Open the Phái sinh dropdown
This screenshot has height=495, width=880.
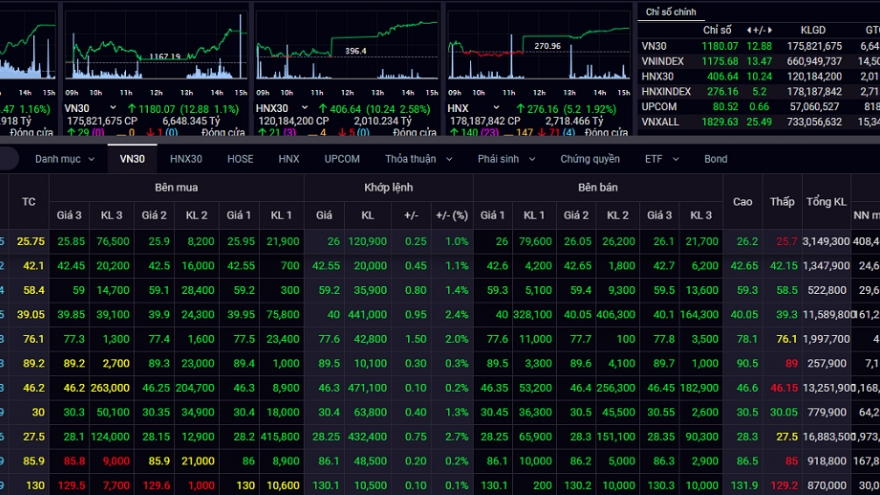[504, 159]
